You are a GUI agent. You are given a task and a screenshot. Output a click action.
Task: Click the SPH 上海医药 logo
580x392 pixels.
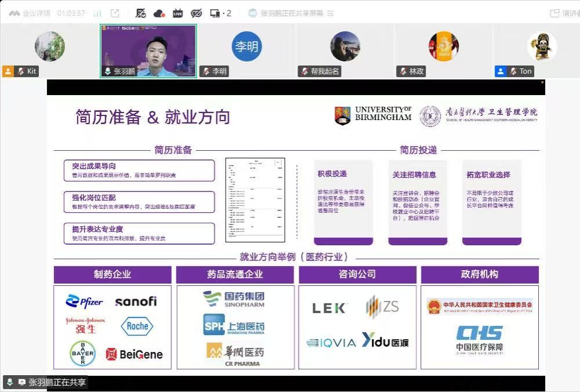tap(234, 325)
